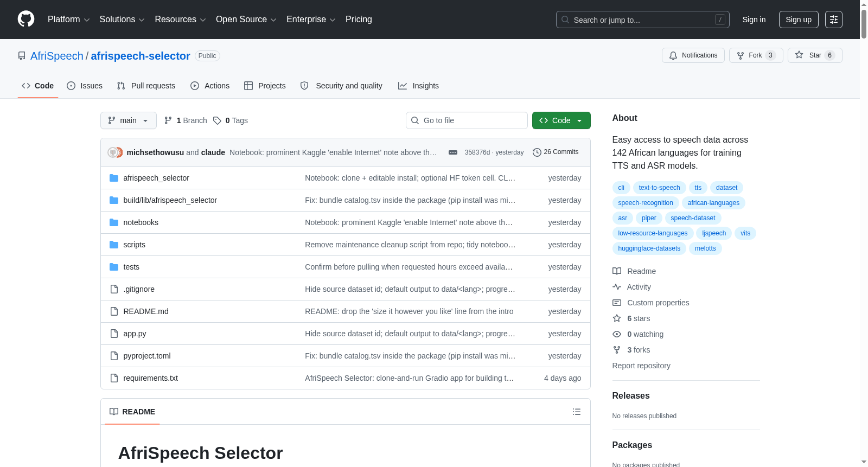Open the speech-recognition topic tag

click(x=646, y=203)
